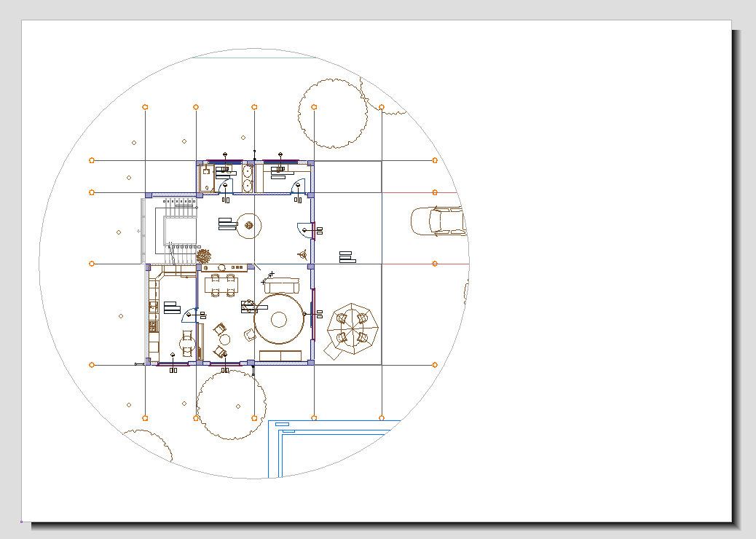Select the sofa above the round rug
Viewport: 756px width, 539px height.
(282, 286)
